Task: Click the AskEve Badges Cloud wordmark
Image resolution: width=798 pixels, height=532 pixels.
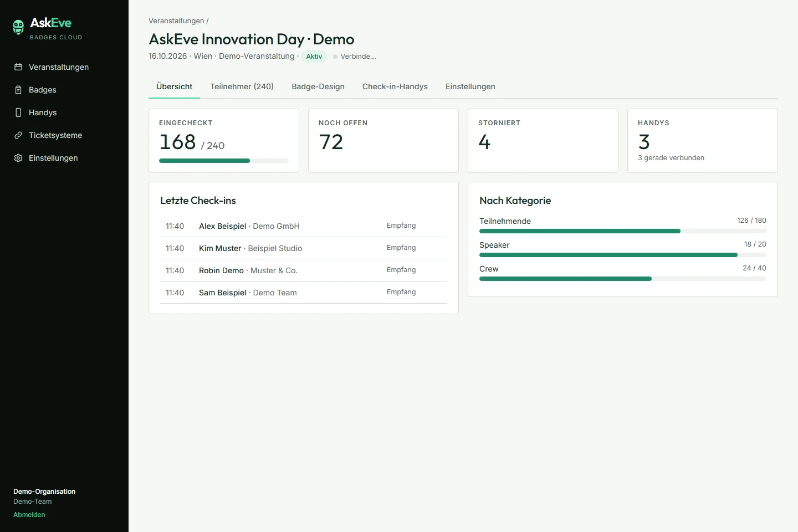Action: (x=55, y=28)
